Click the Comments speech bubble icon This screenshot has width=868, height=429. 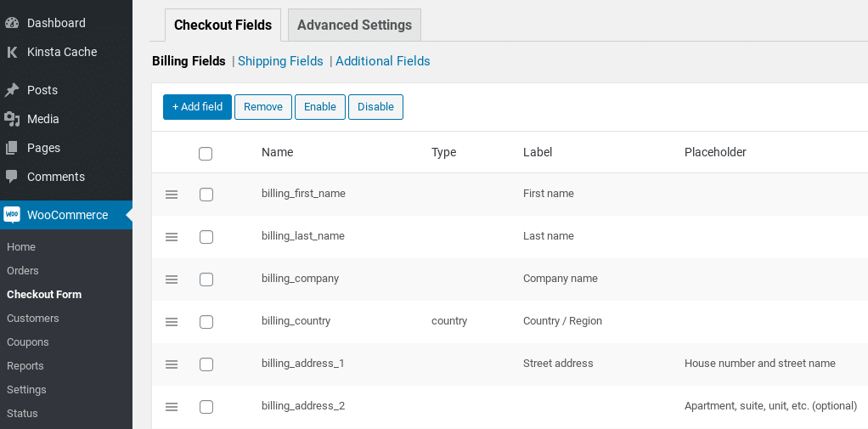(12, 177)
